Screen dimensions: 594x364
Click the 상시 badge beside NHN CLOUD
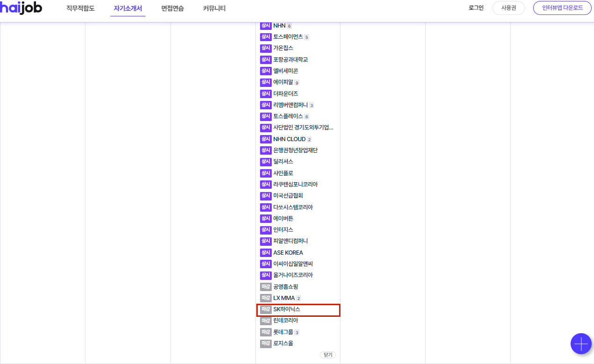coord(266,139)
